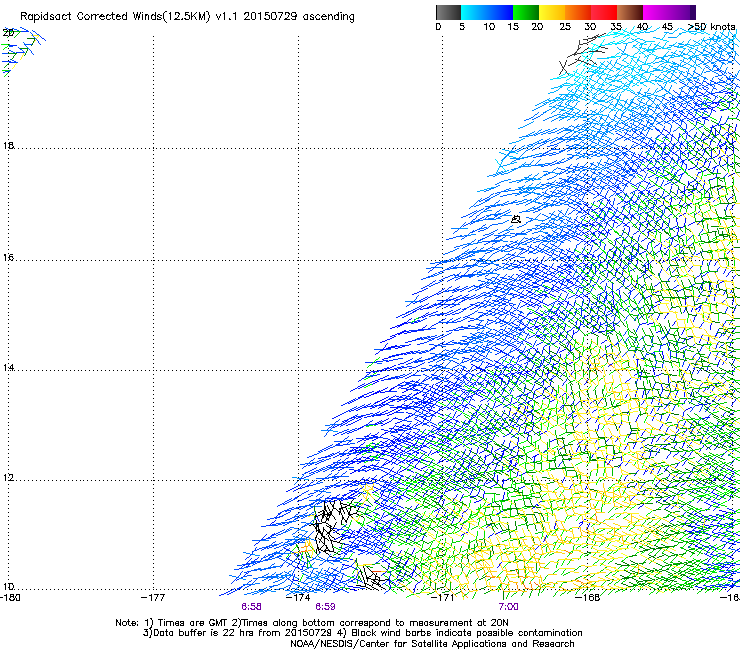Click the wind barbs cluster in top-left corner
Image resolution: width=740 pixels, height=650 pixels.
click(x=23, y=52)
